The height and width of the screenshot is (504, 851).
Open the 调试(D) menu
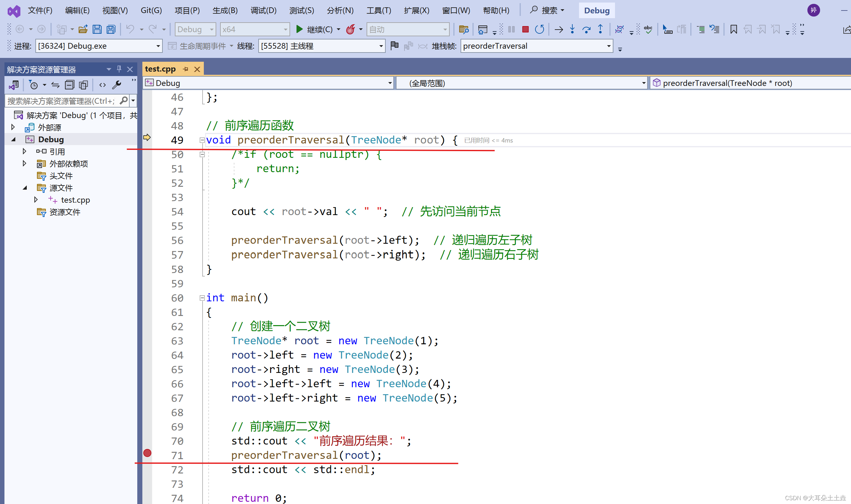point(263,10)
